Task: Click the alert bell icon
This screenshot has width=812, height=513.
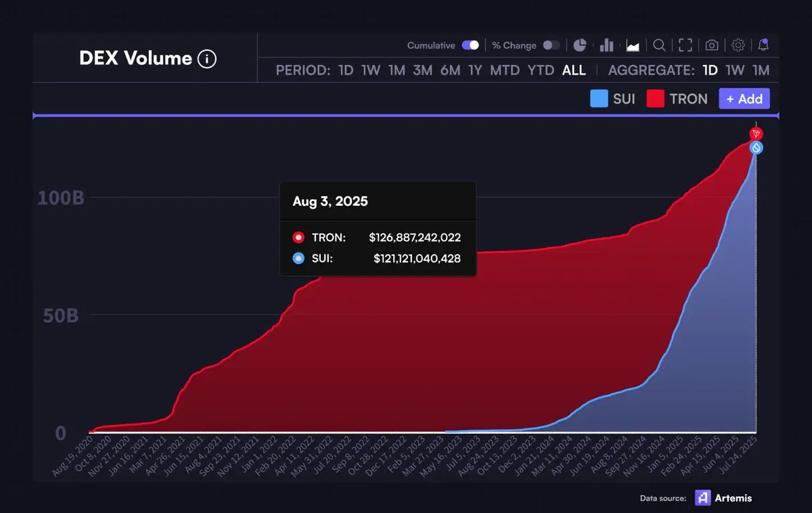Action: [x=763, y=45]
